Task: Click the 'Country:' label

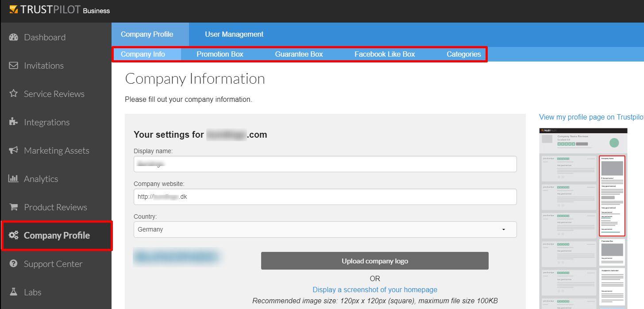Action: [146, 216]
